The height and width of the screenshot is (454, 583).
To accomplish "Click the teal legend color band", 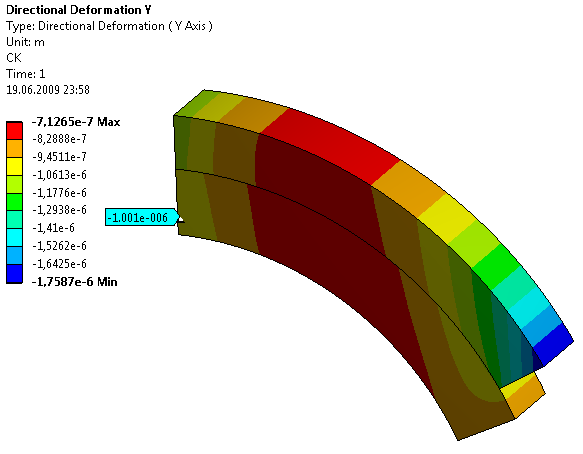I will click(x=15, y=220).
